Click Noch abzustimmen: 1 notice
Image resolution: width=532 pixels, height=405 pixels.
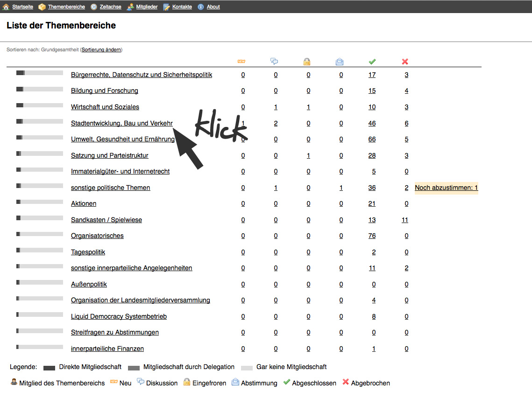(x=446, y=188)
